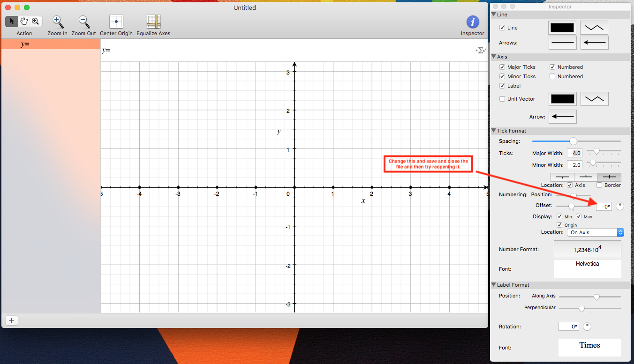634x364 pixels.
Task: Toggle Numbered checkbox beside Major Ticks
Action: coord(552,67)
